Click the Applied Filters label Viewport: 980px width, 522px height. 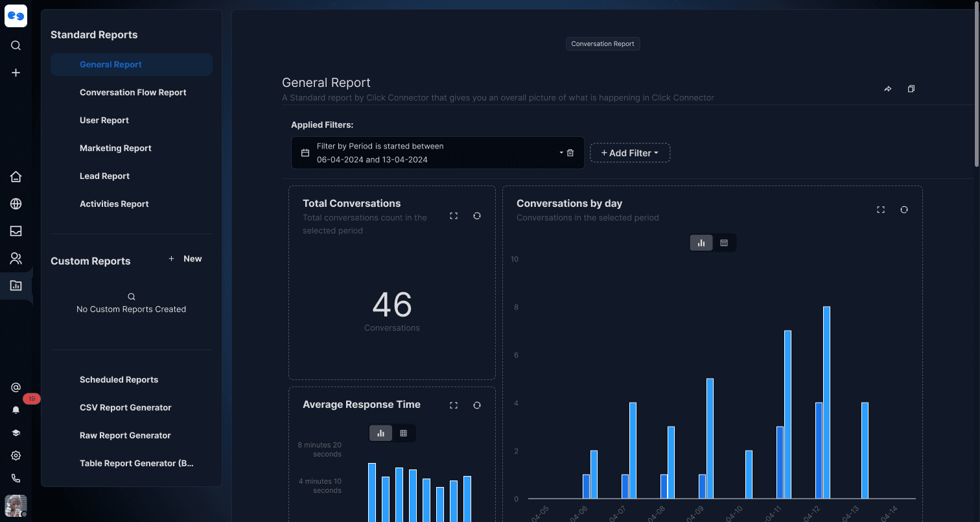coord(322,125)
